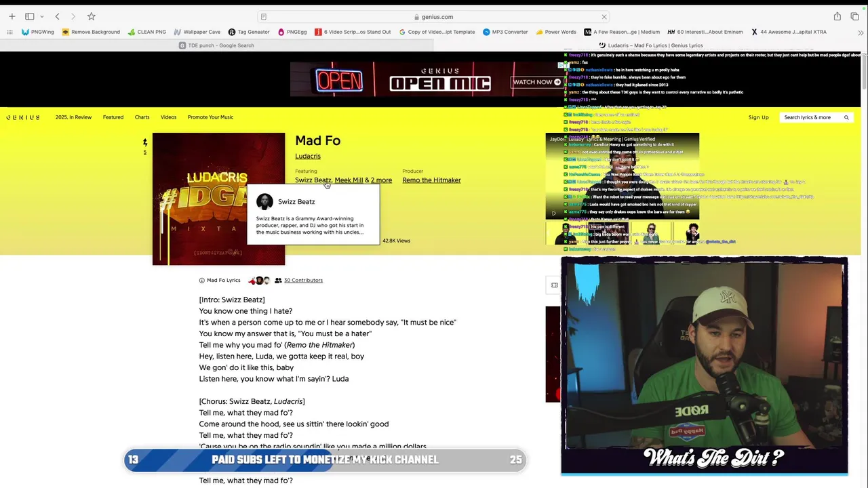The image size is (868, 488).
Task: Open Power Words bookmark
Action: pyautogui.click(x=556, y=32)
